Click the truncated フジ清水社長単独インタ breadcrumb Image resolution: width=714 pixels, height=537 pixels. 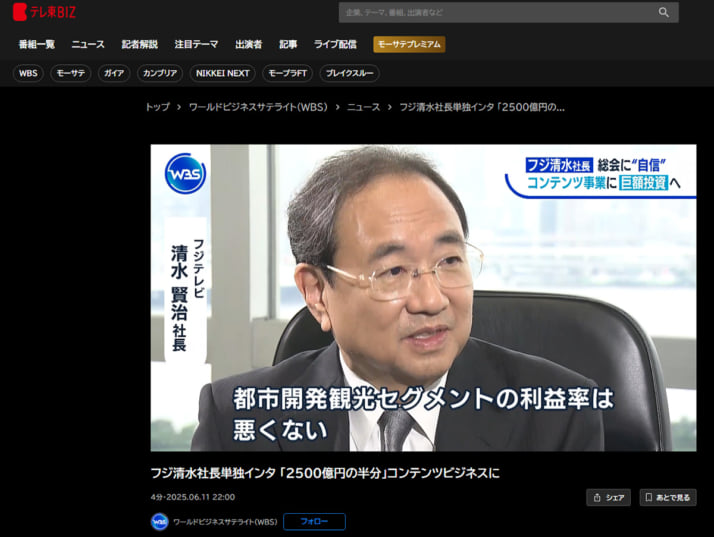(x=482, y=107)
